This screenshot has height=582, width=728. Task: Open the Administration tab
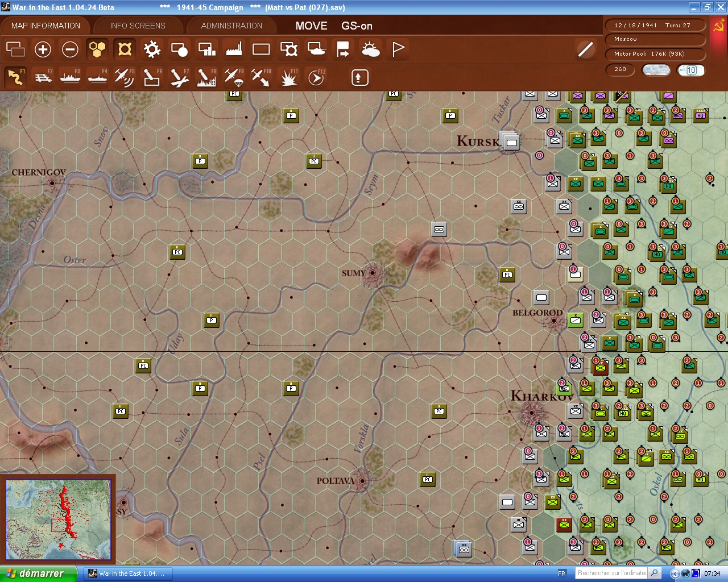pyautogui.click(x=231, y=26)
